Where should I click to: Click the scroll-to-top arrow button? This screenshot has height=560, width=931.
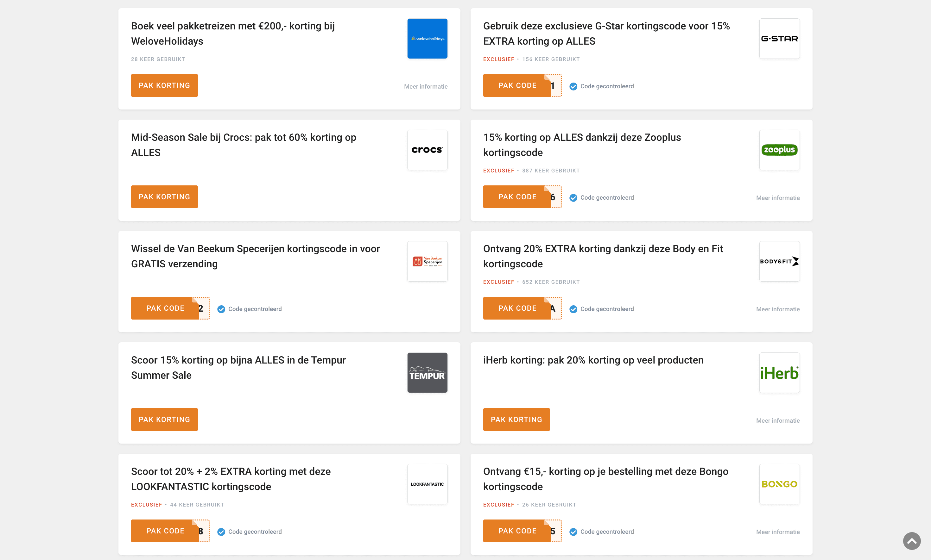click(x=912, y=541)
